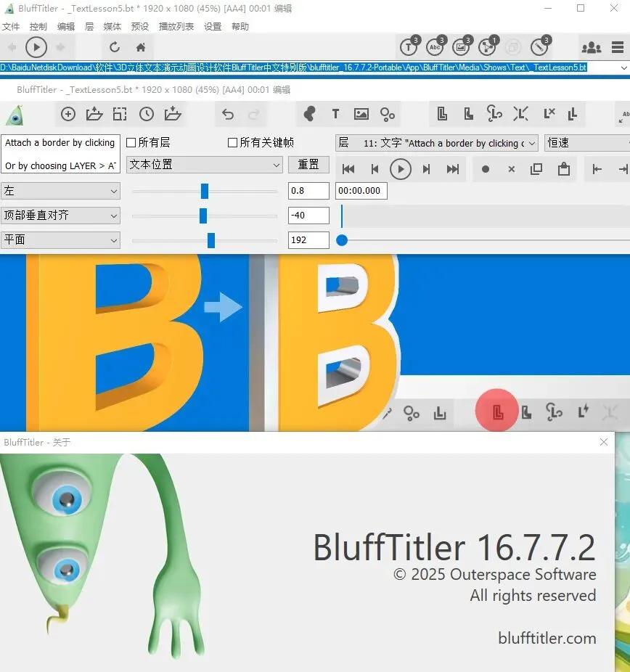Click the timeline play button

tap(401, 169)
